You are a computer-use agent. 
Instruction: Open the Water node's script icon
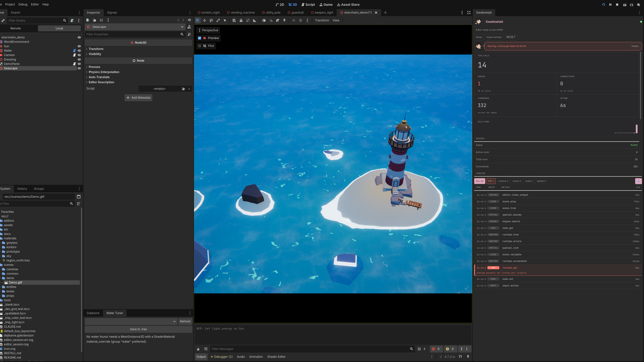click(x=74, y=51)
